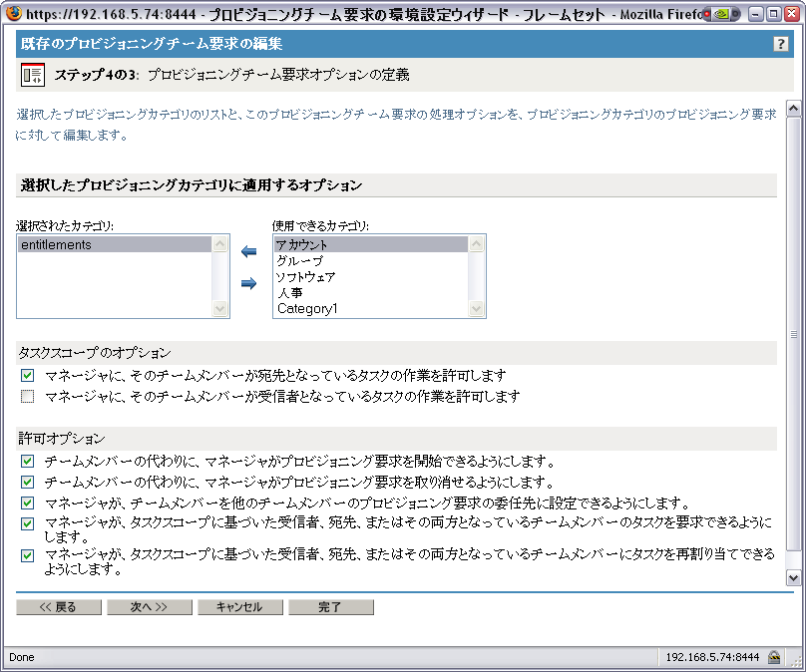
Task: Click the Done status bar text
Action: click(22, 657)
